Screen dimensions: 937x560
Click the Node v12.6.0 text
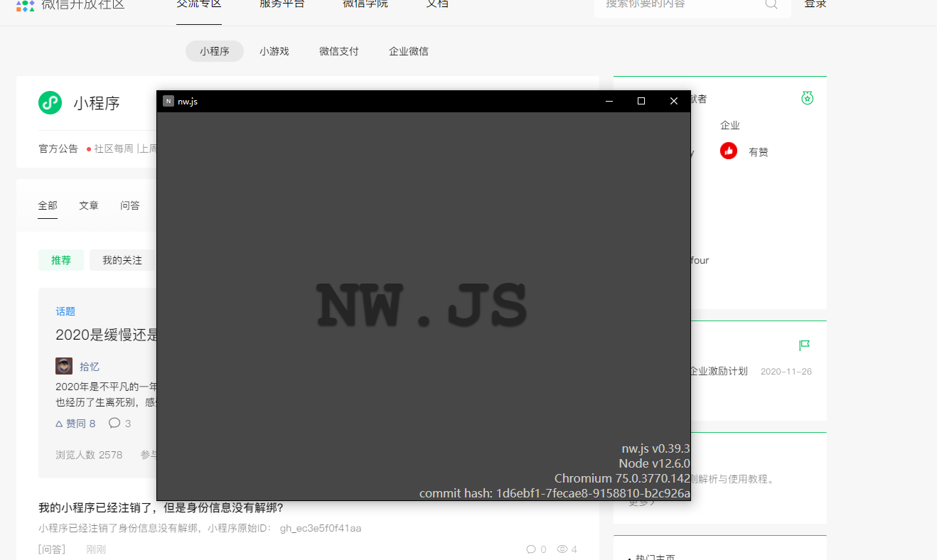(654, 463)
